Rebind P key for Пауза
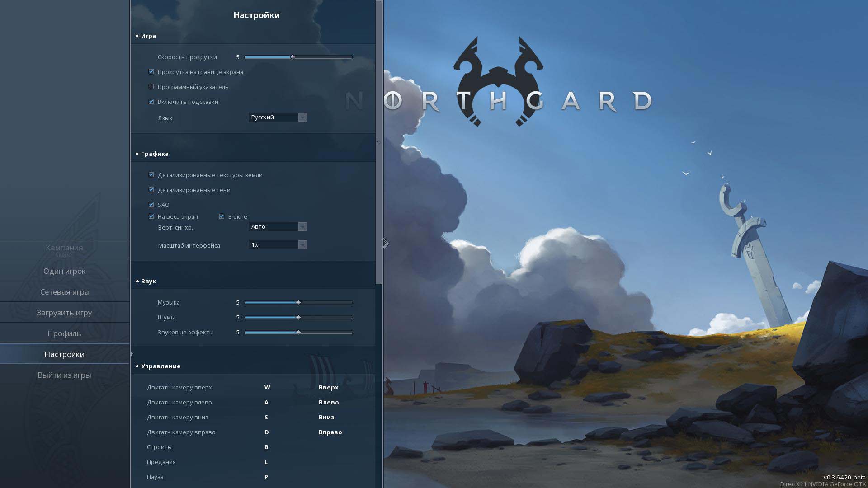This screenshot has width=868, height=488. [x=266, y=477]
